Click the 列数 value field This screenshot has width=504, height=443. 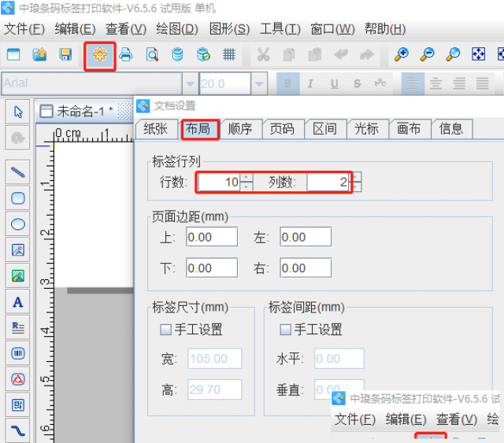328,182
